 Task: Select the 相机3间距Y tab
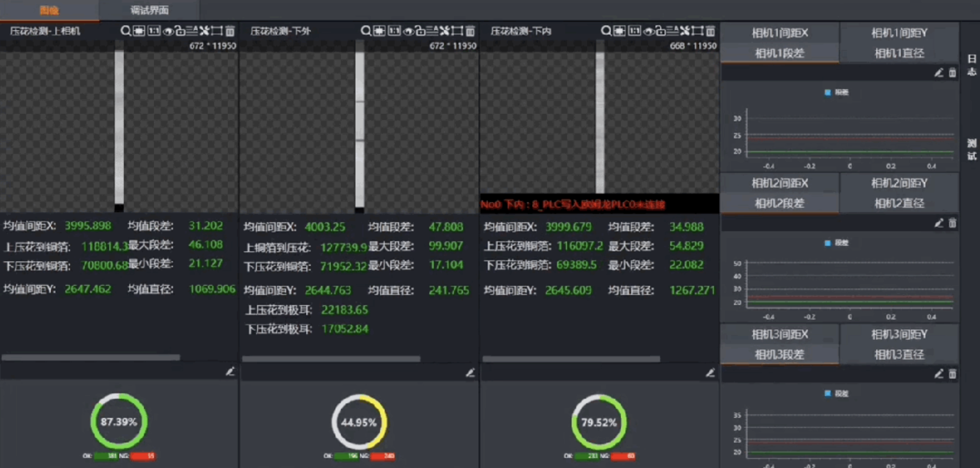pyautogui.click(x=899, y=334)
